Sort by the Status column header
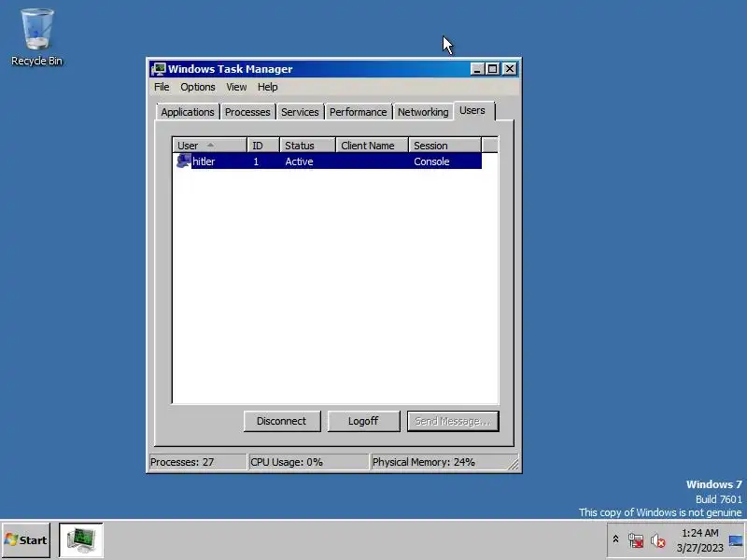747x560 pixels. coord(308,146)
